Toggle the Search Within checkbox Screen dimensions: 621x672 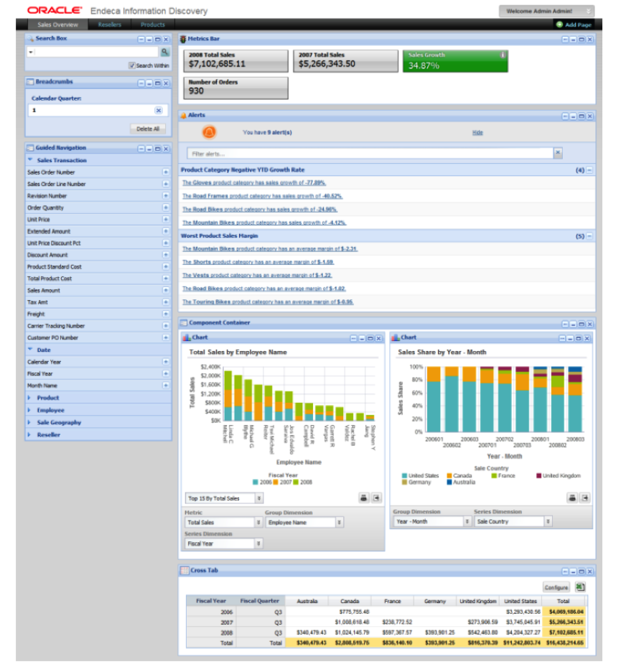pyautogui.click(x=132, y=65)
